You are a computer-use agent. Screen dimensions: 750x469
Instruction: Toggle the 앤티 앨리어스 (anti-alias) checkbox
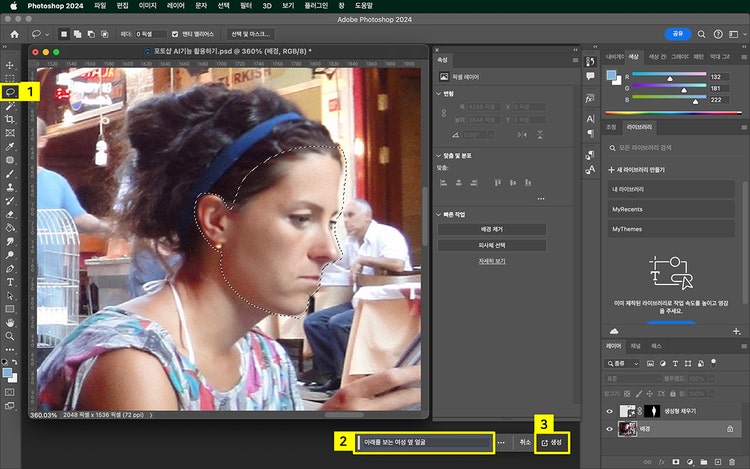tap(175, 33)
